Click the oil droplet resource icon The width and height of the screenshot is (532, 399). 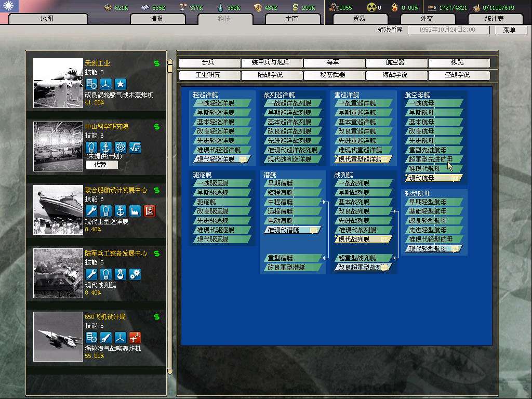click(x=221, y=7)
